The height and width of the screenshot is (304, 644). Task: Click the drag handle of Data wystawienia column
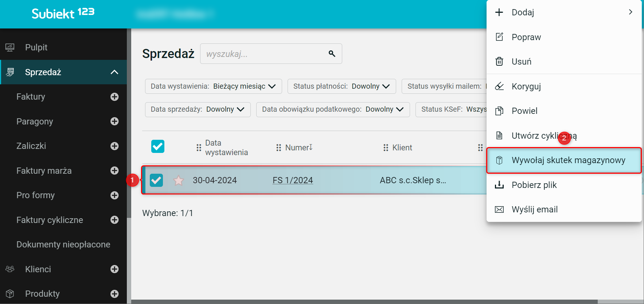tap(199, 147)
